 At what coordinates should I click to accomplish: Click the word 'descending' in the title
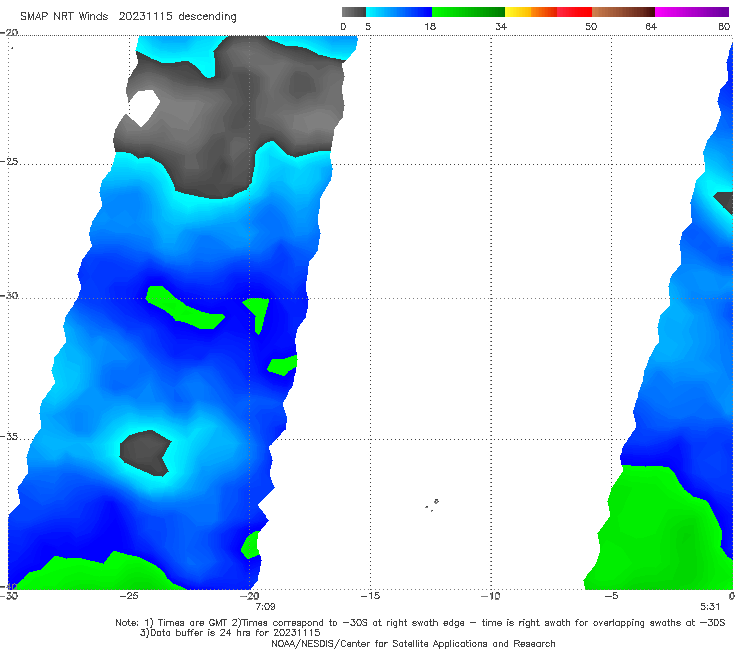(208, 17)
